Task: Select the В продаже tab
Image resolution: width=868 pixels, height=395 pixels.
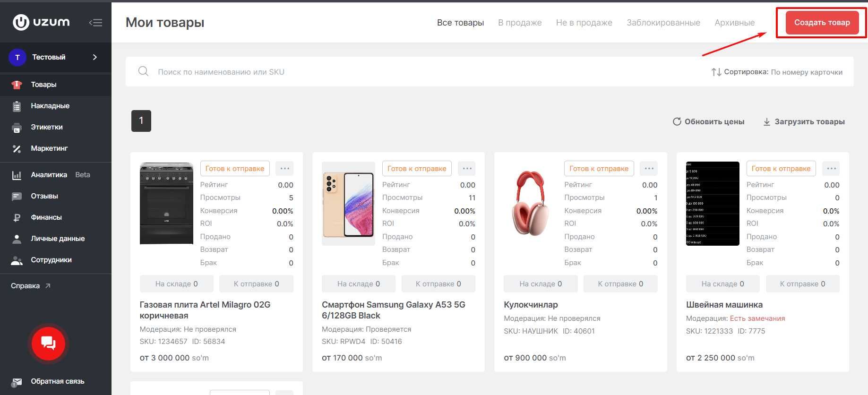Action: click(520, 23)
